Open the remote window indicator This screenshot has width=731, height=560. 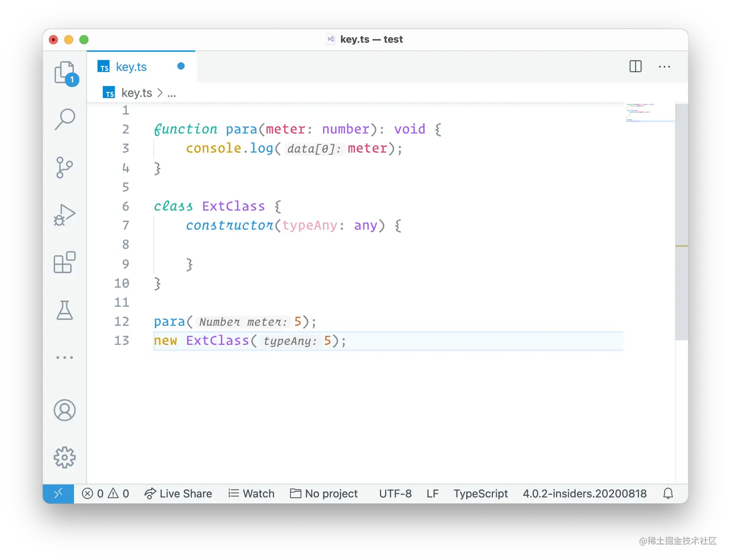tap(58, 493)
